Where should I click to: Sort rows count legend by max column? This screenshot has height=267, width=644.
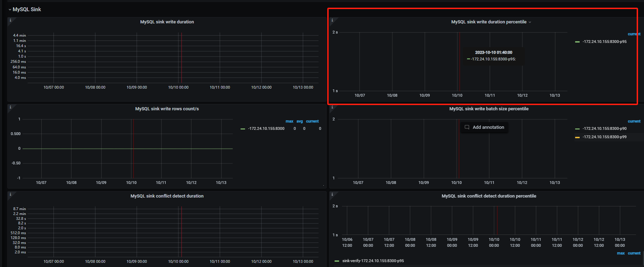pyautogui.click(x=289, y=121)
